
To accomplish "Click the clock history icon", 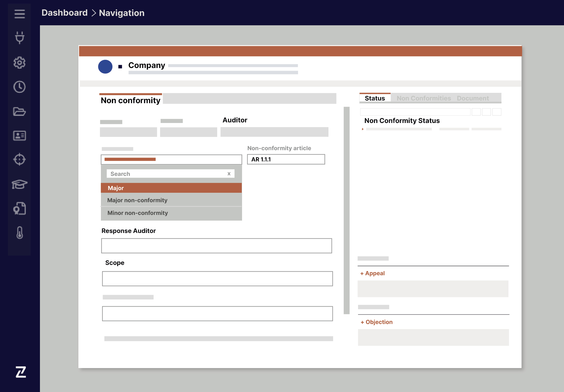I will point(20,87).
